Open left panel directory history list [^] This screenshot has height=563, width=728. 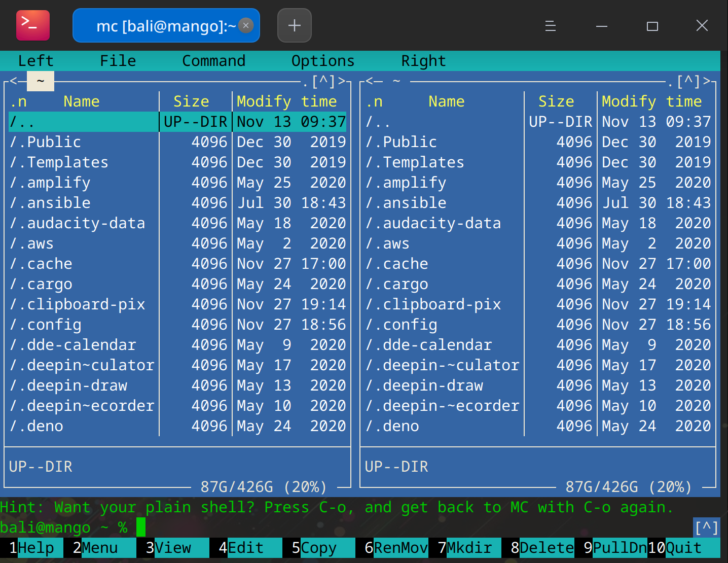tap(323, 81)
